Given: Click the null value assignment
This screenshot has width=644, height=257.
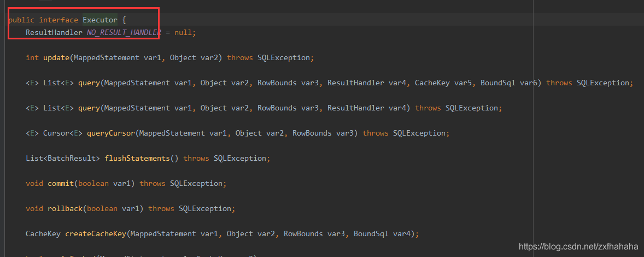Looking at the screenshot, I should (183, 32).
